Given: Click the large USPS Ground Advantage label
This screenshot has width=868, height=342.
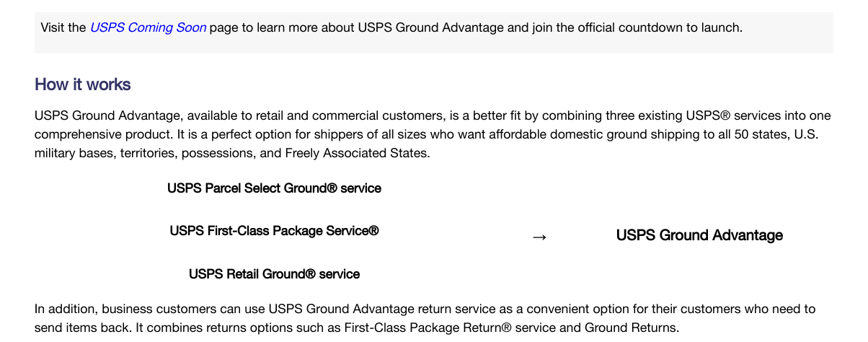Looking at the screenshot, I should (x=699, y=235).
